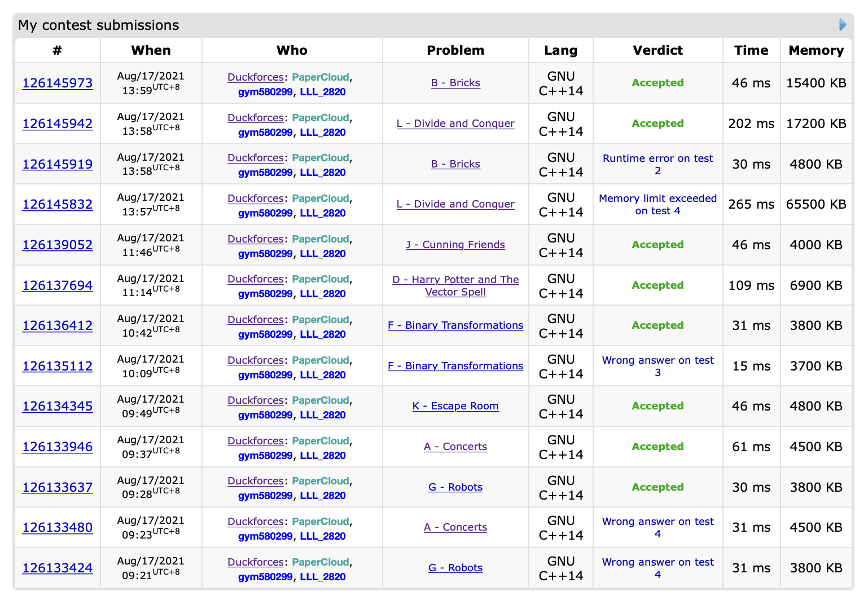Click the blue arrow icon beside the submissions header
The height and width of the screenshot is (600, 868).
click(x=843, y=25)
